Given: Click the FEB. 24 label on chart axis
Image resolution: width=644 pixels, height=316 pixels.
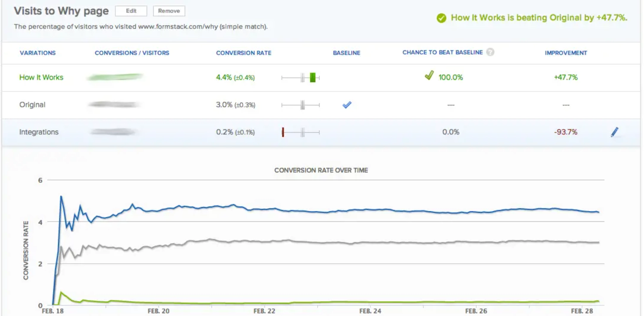Looking at the screenshot, I should [370, 311].
